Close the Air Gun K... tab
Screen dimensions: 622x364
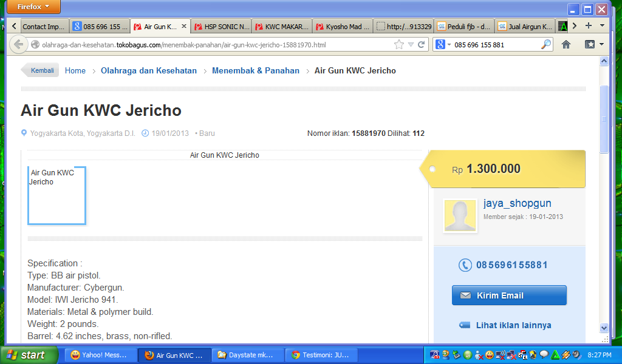coord(183,26)
